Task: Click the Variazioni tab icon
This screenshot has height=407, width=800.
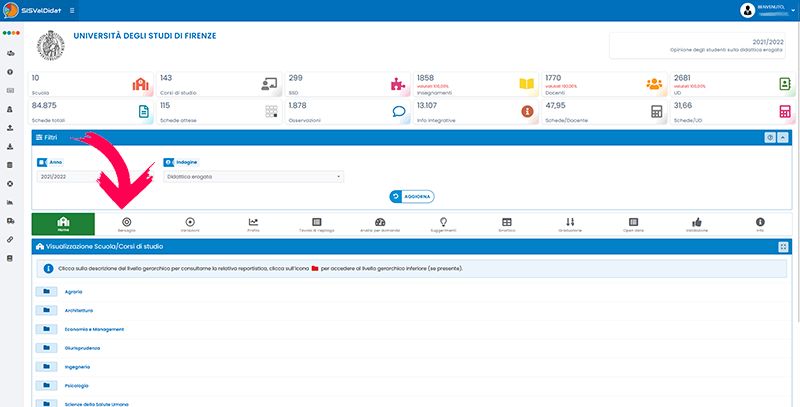Action: (x=190, y=222)
